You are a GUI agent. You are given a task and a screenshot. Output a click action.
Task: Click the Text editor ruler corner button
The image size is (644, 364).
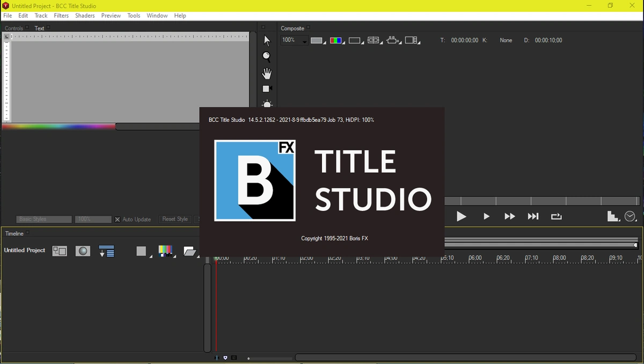pos(6,37)
